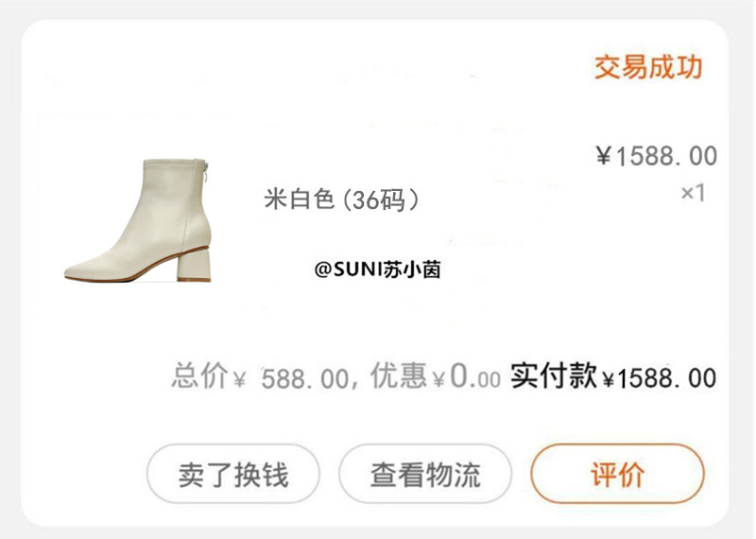Viewport: 756px width, 539px height.
Task: Click the 实付款 label
Action: 554,375
